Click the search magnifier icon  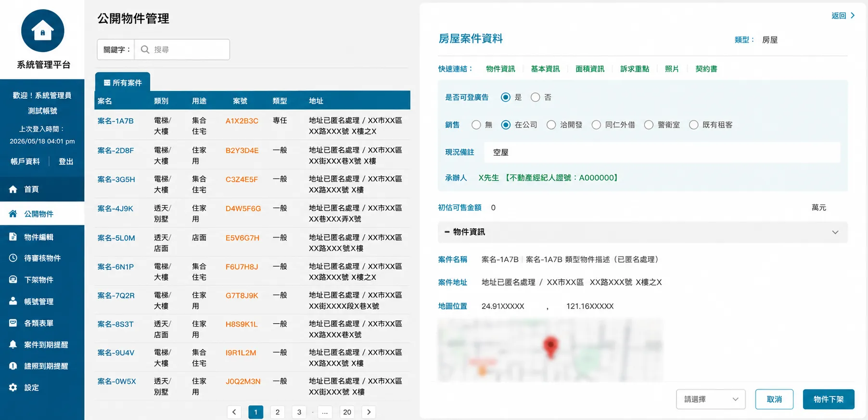[x=145, y=50]
